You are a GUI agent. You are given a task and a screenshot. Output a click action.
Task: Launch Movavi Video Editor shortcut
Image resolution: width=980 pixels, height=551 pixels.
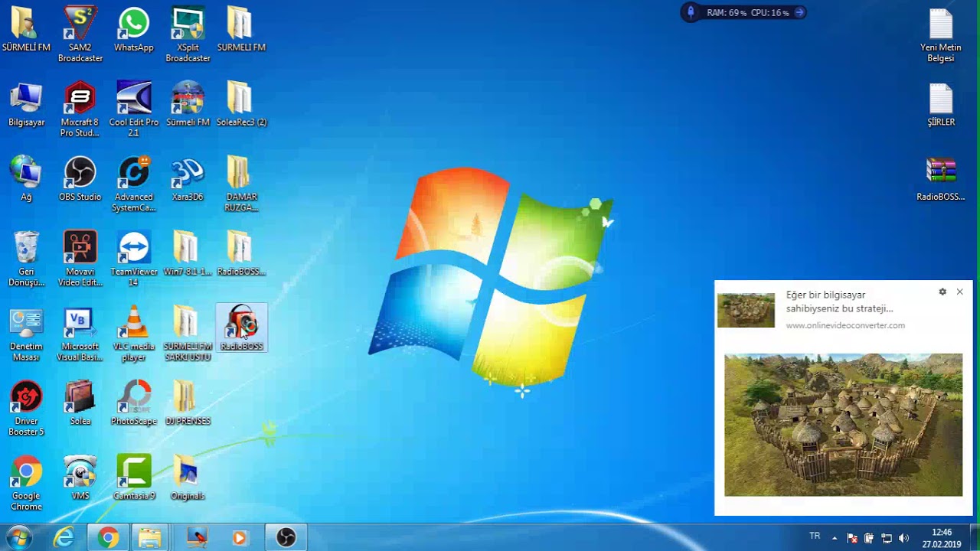pyautogui.click(x=80, y=259)
